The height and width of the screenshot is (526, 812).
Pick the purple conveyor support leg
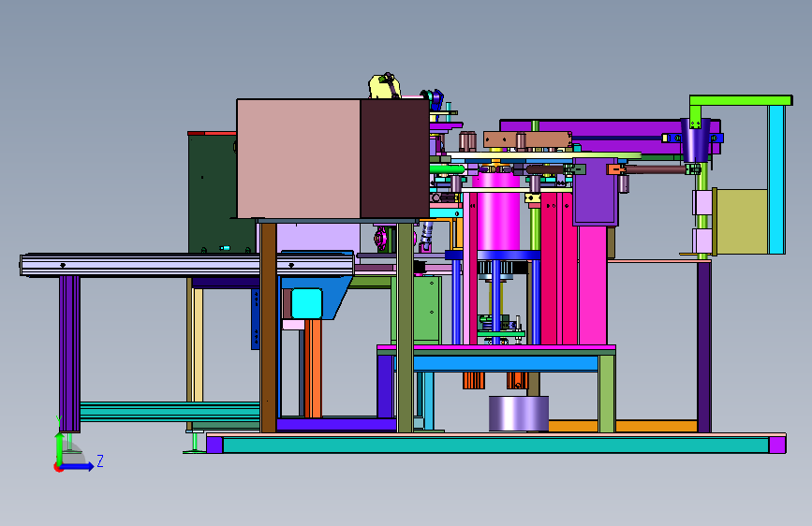[x=69, y=354]
